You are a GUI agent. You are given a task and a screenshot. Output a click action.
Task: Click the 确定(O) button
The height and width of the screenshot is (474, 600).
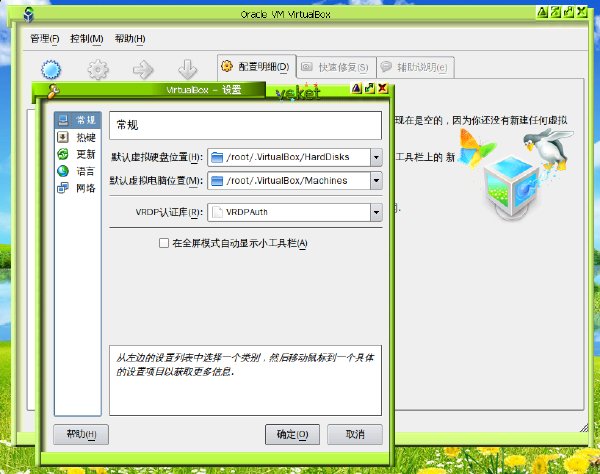[292, 434]
